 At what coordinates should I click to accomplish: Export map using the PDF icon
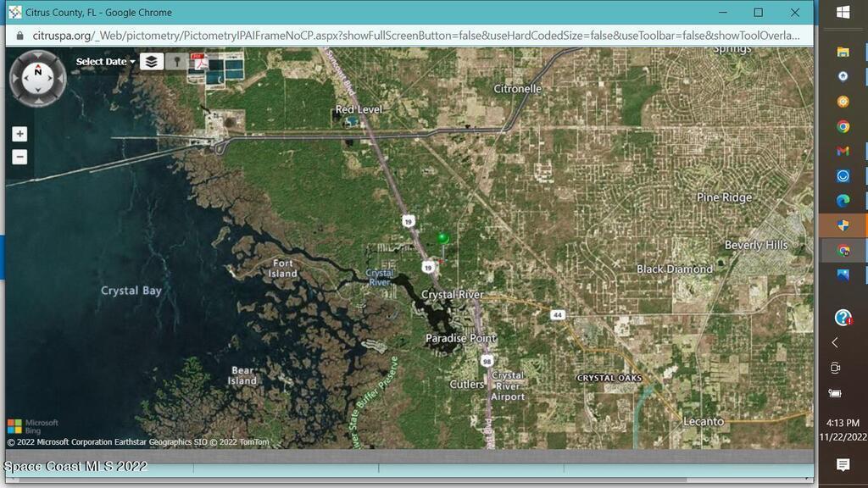point(200,61)
